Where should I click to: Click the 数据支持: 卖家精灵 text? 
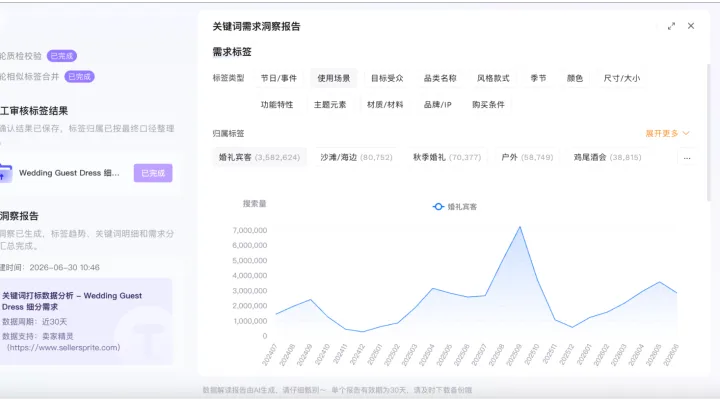[x=38, y=336]
